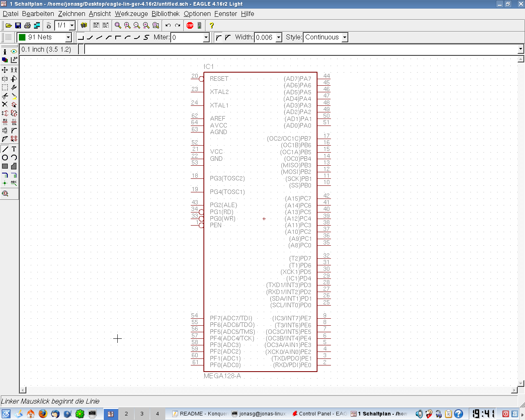
Task: Choose the straight diagonal wire bend style
Action: (99, 37)
